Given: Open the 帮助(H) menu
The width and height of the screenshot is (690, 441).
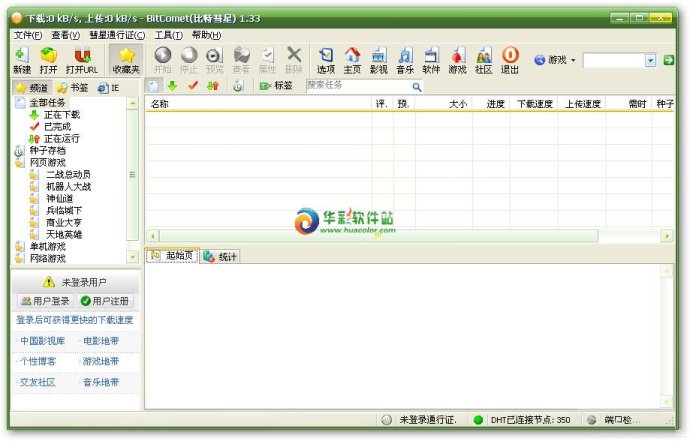Looking at the screenshot, I should [206, 35].
